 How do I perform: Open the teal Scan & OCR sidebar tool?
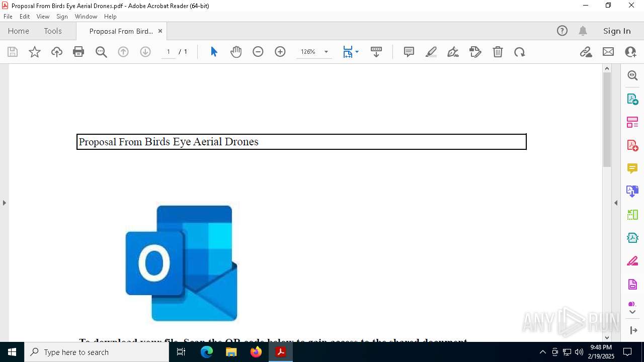(632, 238)
